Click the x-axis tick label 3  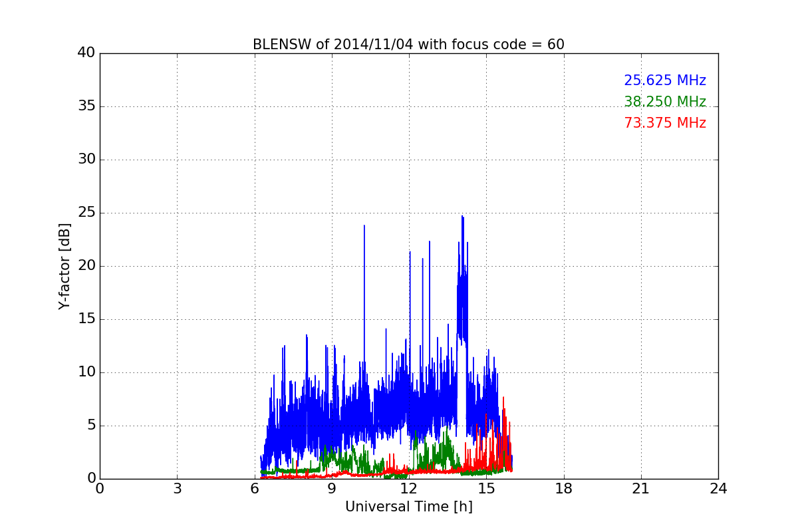(177, 489)
